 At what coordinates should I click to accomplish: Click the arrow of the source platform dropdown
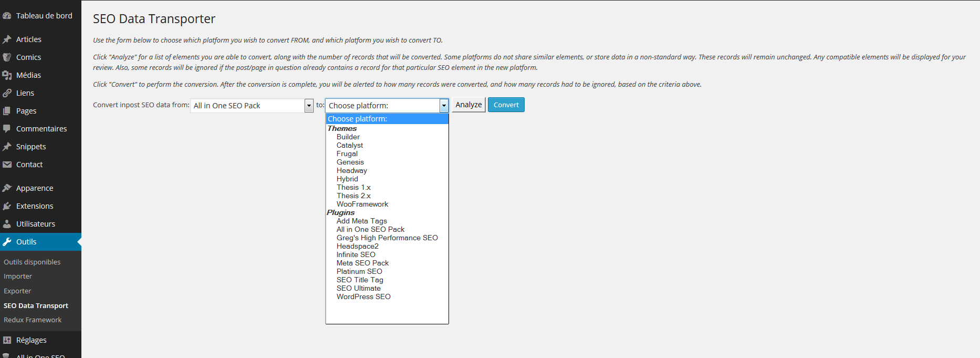[x=309, y=106]
